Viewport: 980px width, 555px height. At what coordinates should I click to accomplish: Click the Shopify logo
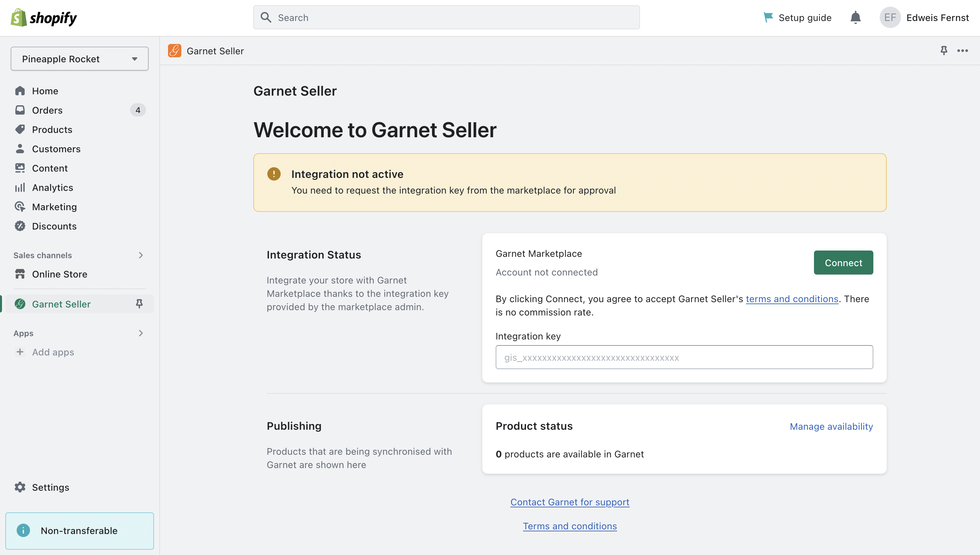[44, 18]
